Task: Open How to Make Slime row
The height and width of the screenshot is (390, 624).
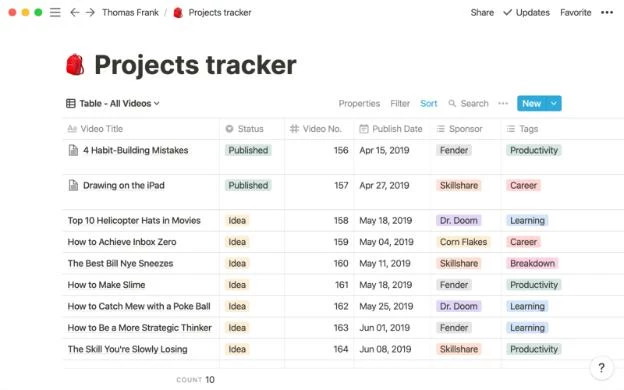Action: tap(106, 285)
